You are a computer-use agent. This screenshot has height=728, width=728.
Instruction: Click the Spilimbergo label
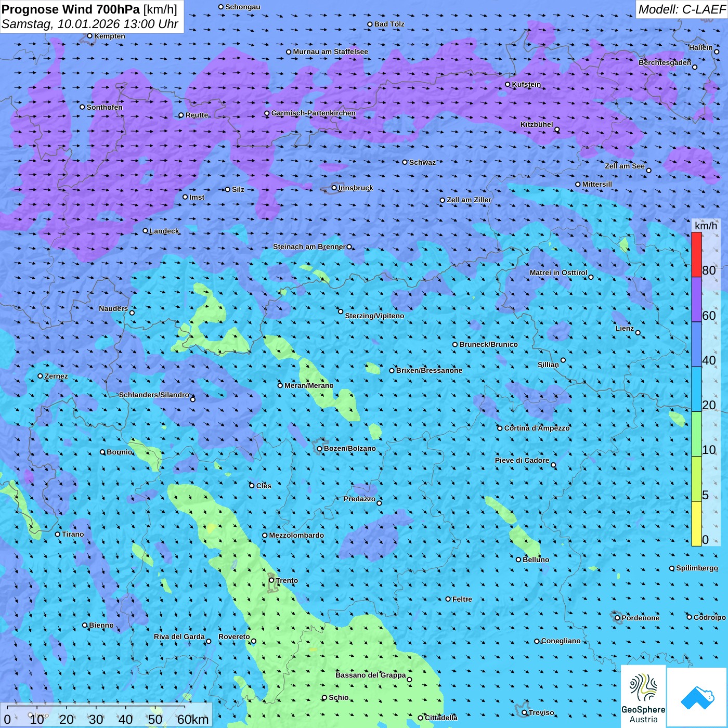697,568
